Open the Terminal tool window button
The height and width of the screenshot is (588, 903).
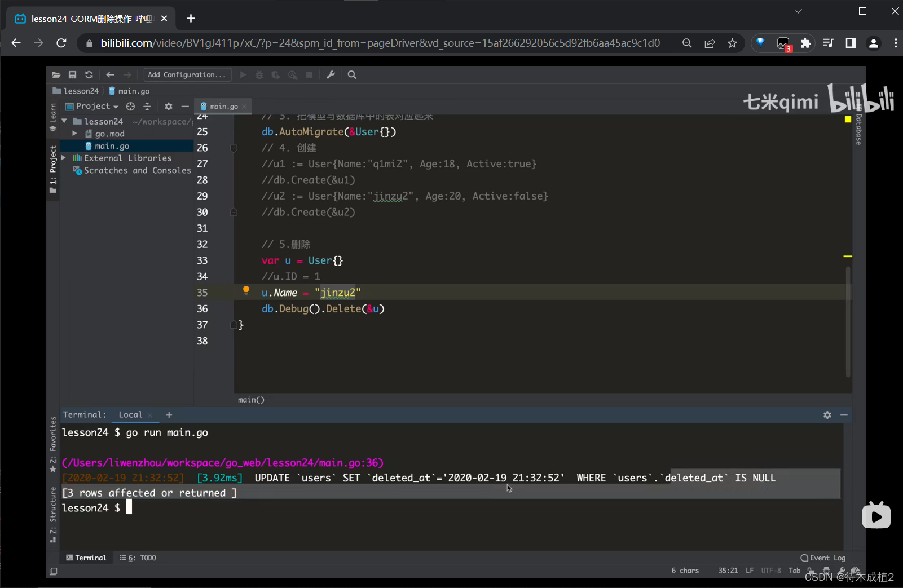86,558
